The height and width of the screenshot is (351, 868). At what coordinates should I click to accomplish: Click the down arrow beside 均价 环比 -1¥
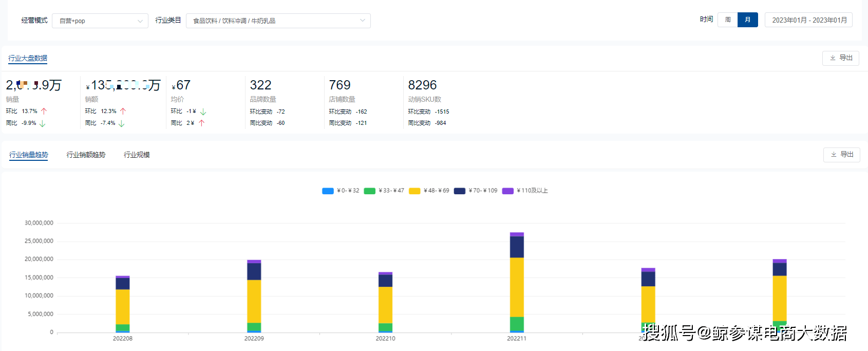click(203, 112)
